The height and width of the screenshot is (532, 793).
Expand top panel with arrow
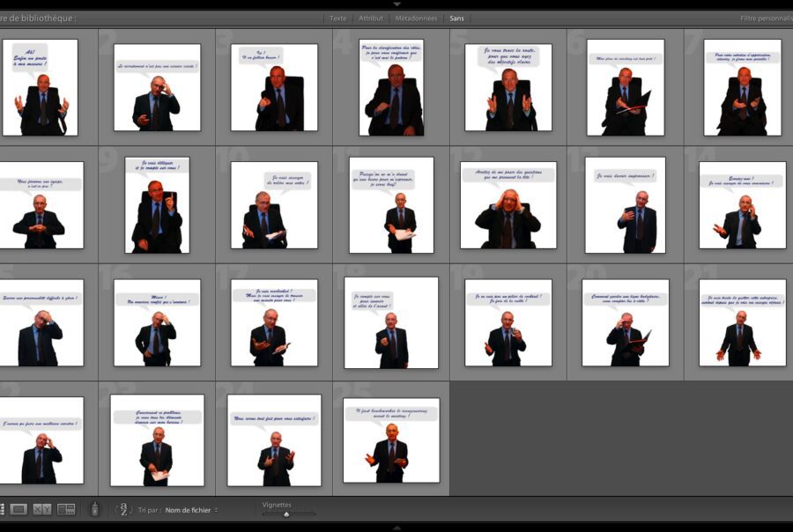(396, 4)
